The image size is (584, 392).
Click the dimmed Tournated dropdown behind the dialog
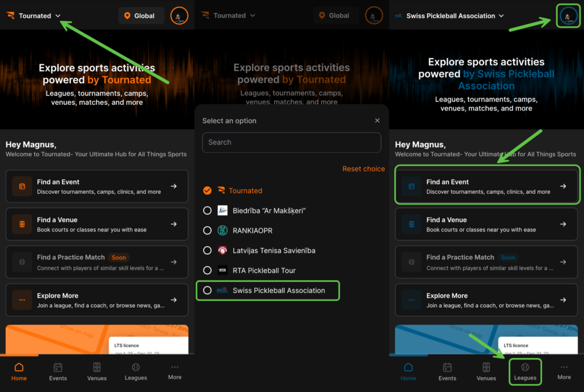pyautogui.click(x=228, y=15)
